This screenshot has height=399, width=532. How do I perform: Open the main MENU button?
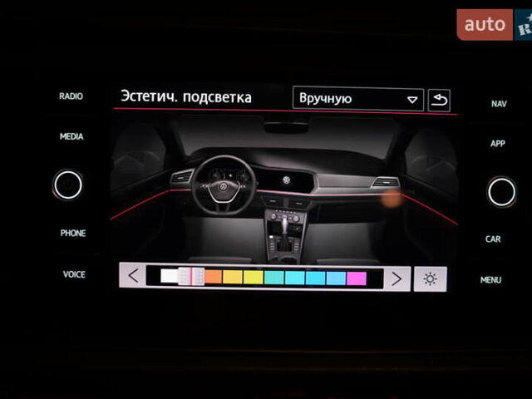[x=490, y=280]
